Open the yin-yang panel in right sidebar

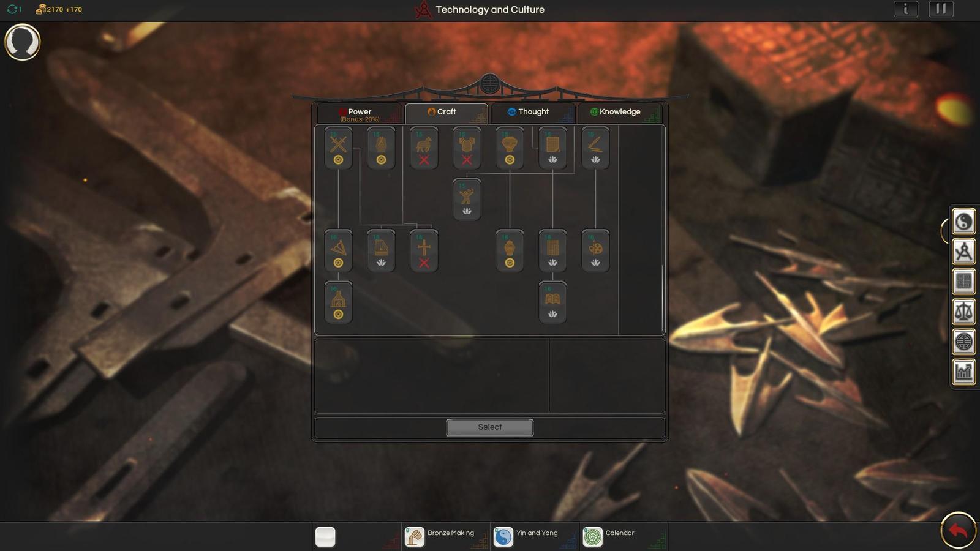coord(963,222)
